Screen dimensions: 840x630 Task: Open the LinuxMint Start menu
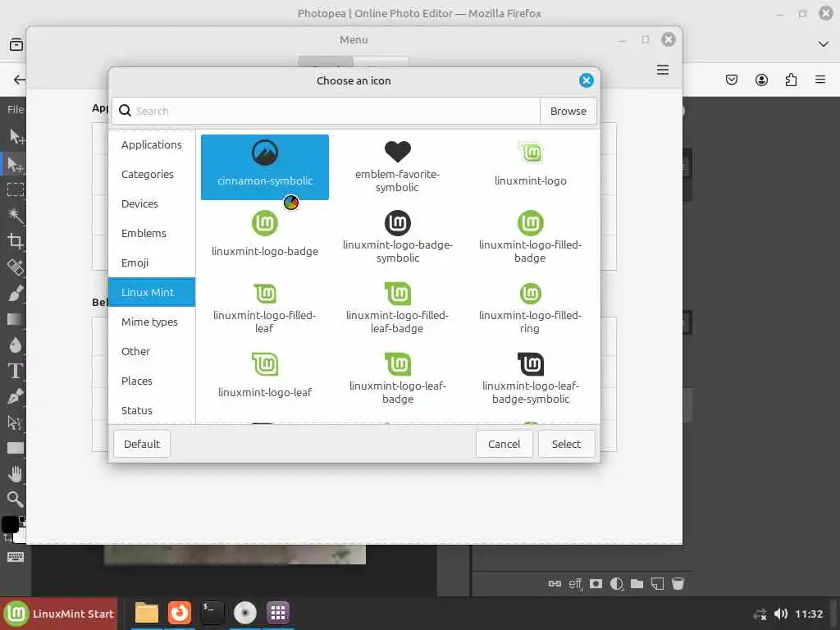[59, 614]
